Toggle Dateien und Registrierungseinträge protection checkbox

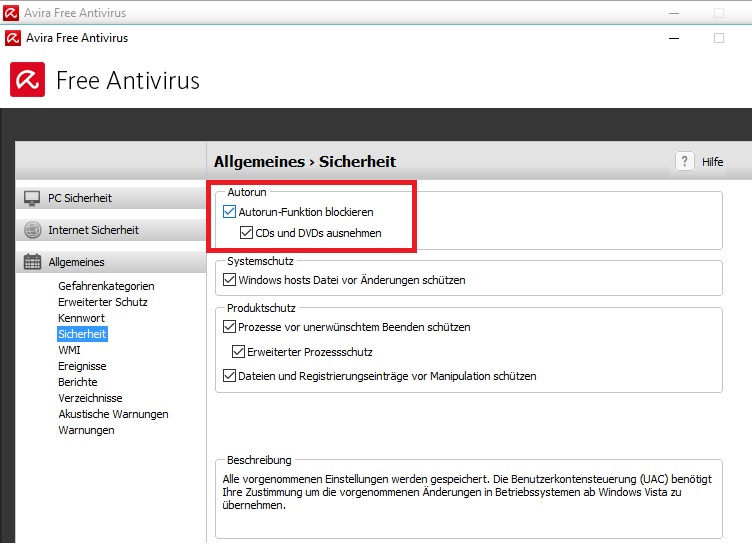coord(229,375)
